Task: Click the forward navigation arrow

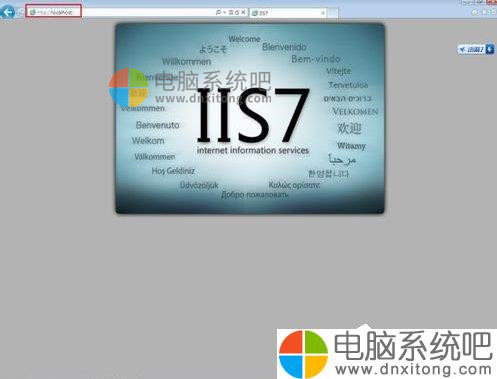Action: point(21,13)
